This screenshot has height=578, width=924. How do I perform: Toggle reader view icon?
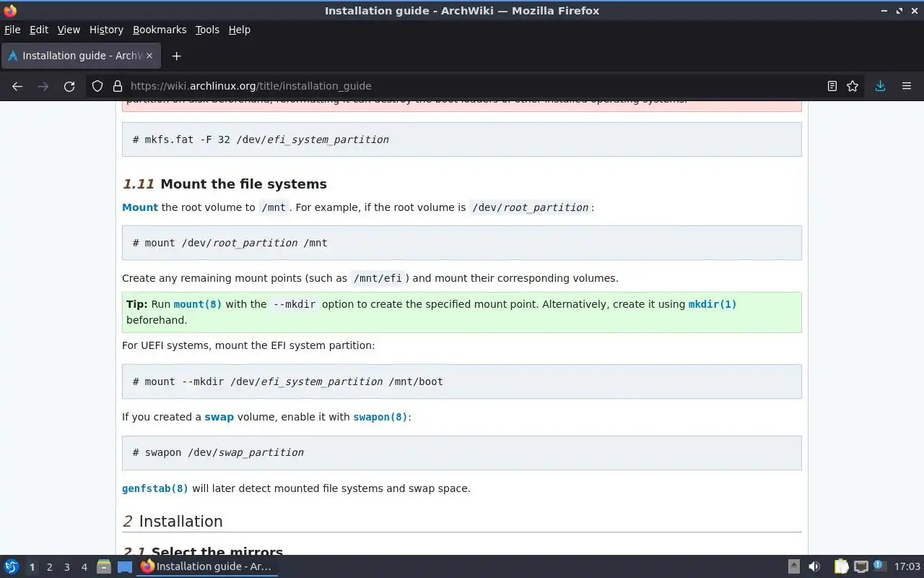[x=832, y=86]
